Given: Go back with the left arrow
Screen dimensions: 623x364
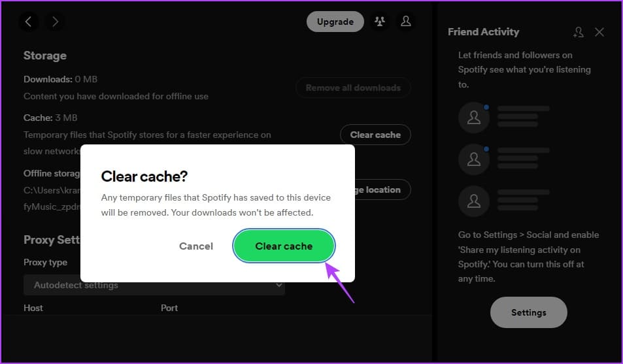Looking at the screenshot, I should pyautogui.click(x=28, y=22).
